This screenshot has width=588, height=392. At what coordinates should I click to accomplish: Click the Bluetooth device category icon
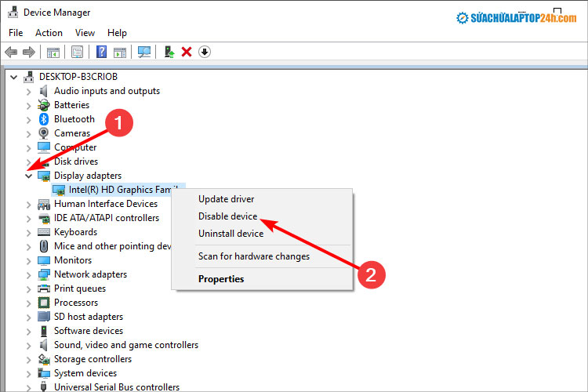(44, 119)
